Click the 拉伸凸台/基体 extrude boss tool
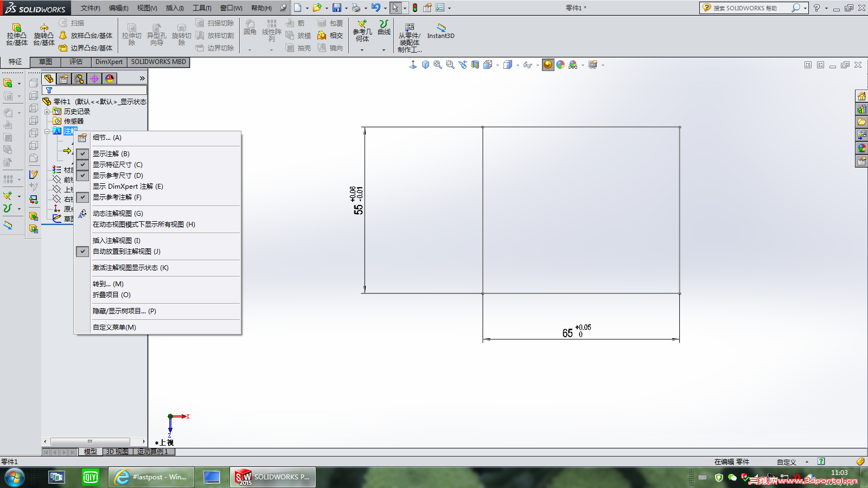 point(17,35)
